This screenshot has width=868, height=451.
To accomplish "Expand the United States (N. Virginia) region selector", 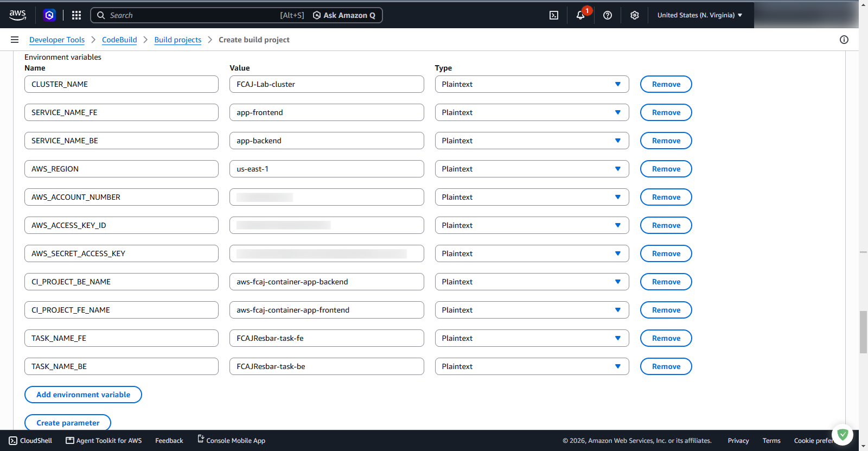I will pyautogui.click(x=700, y=15).
